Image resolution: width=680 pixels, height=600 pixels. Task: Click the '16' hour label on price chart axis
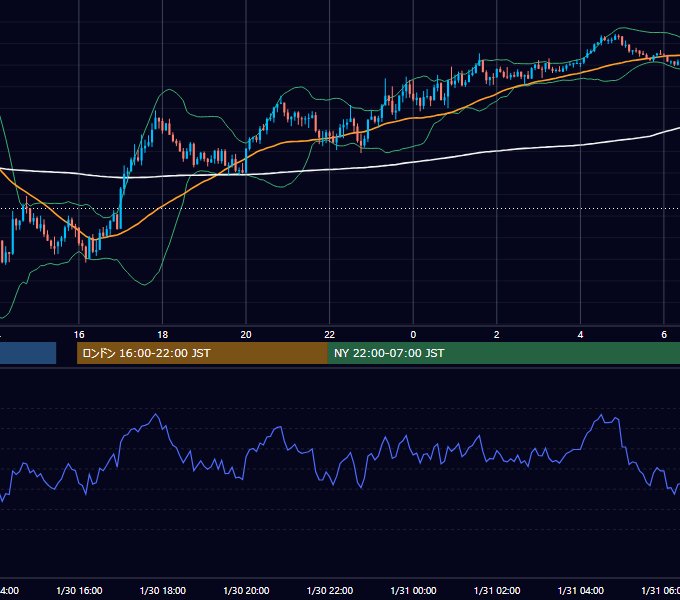(x=79, y=335)
